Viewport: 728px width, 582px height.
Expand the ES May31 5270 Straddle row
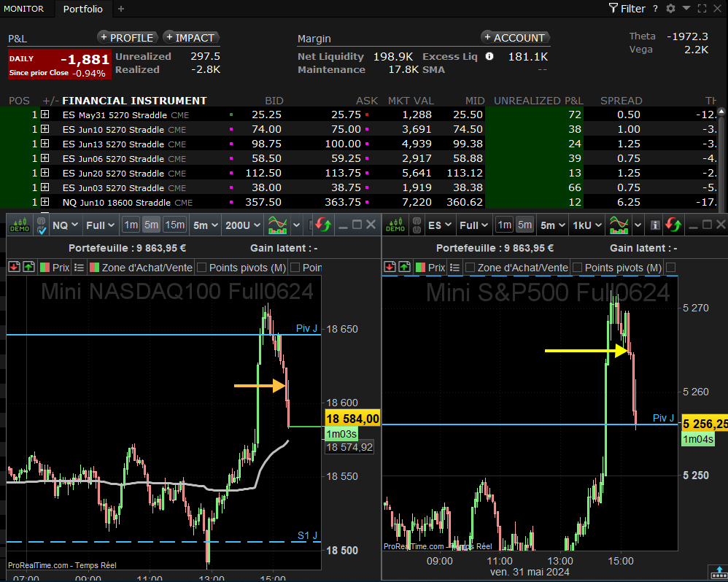pyautogui.click(x=45, y=115)
